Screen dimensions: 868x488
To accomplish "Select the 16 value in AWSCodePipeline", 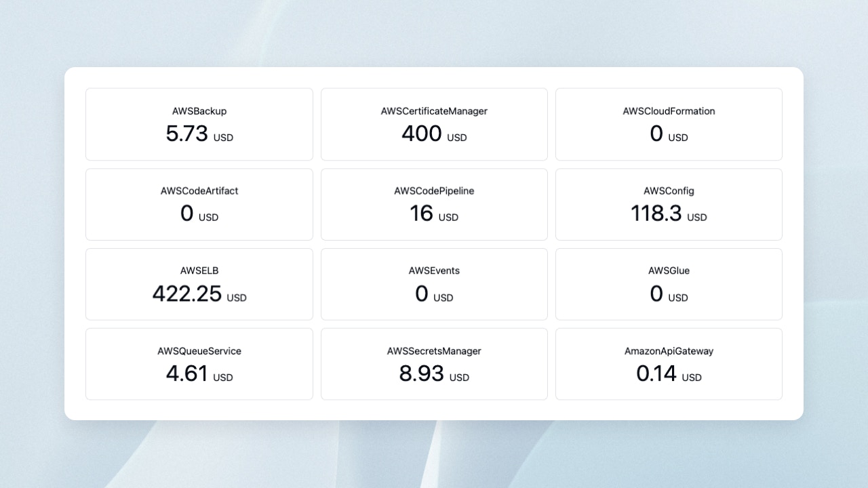I will [x=422, y=213].
